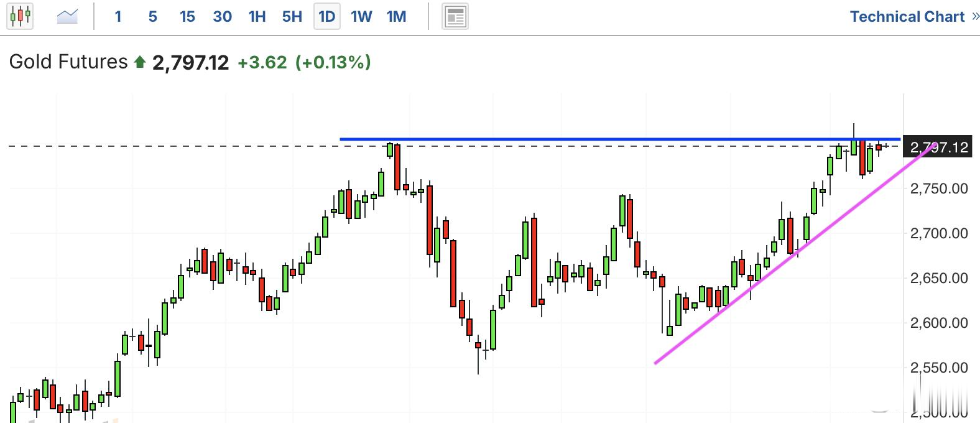Image resolution: width=980 pixels, height=423 pixels.
Task: Change to the 1W weekly timeframe
Action: [x=361, y=17]
